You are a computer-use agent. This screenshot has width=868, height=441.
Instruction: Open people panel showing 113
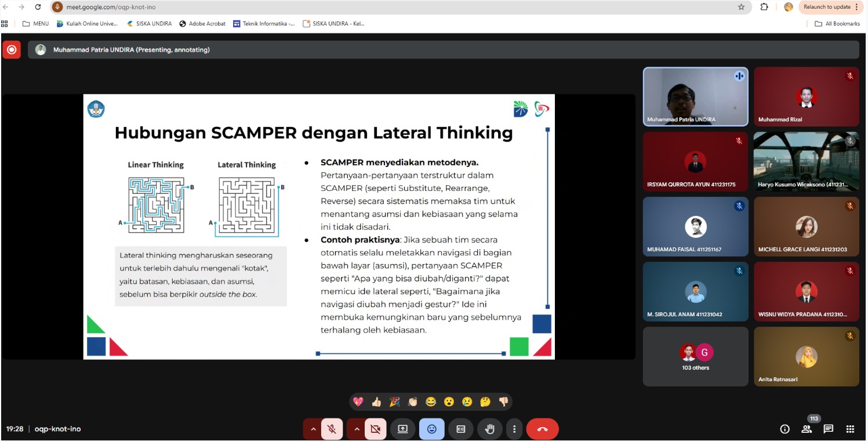coord(807,429)
